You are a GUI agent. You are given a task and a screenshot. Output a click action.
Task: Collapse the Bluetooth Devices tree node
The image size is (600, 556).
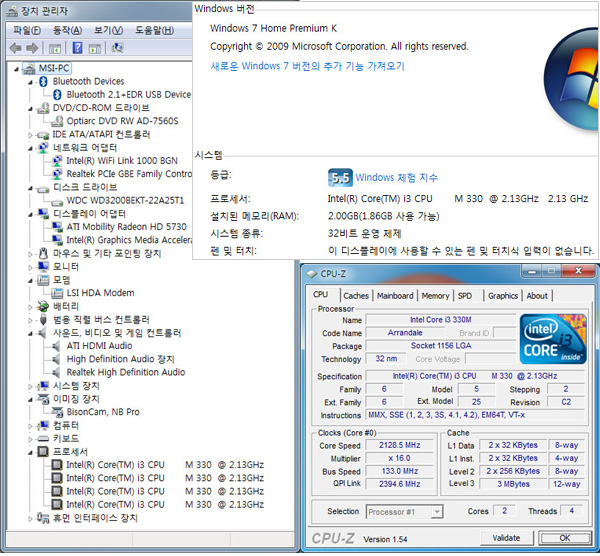pos(31,82)
